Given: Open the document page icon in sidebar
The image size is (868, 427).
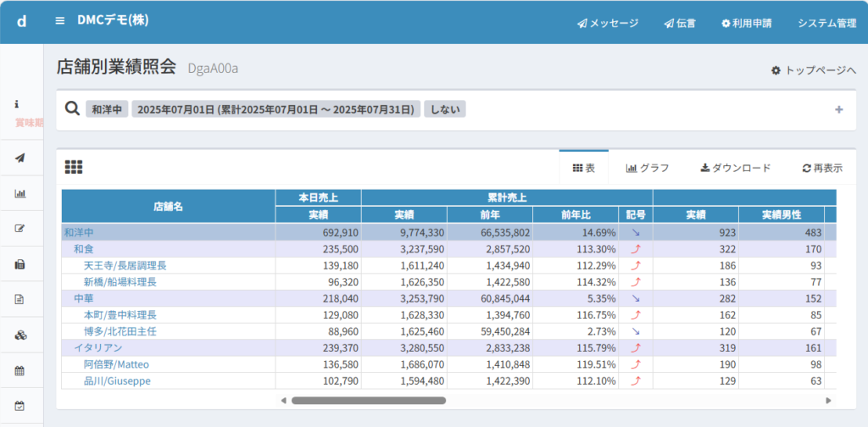Looking at the screenshot, I should coord(20,299).
